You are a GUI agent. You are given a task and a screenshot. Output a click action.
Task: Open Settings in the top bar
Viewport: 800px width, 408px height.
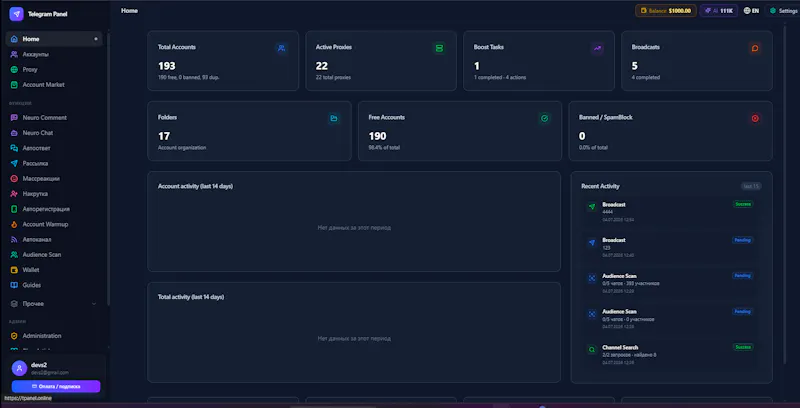point(783,11)
